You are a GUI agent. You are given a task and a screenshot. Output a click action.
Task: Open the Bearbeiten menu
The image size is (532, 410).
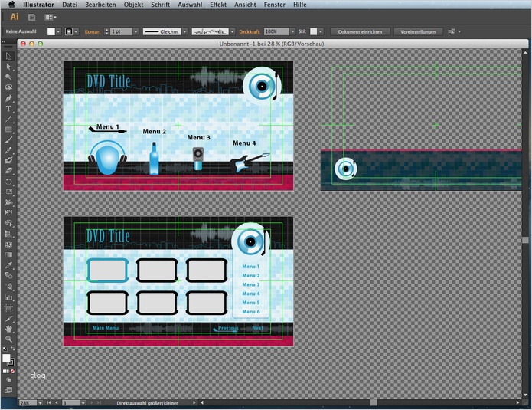coord(100,5)
